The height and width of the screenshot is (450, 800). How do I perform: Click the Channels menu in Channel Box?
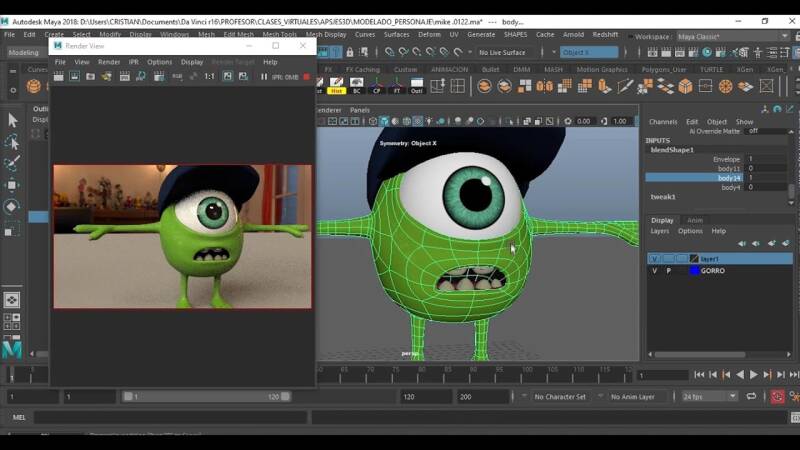pyautogui.click(x=662, y=122)
